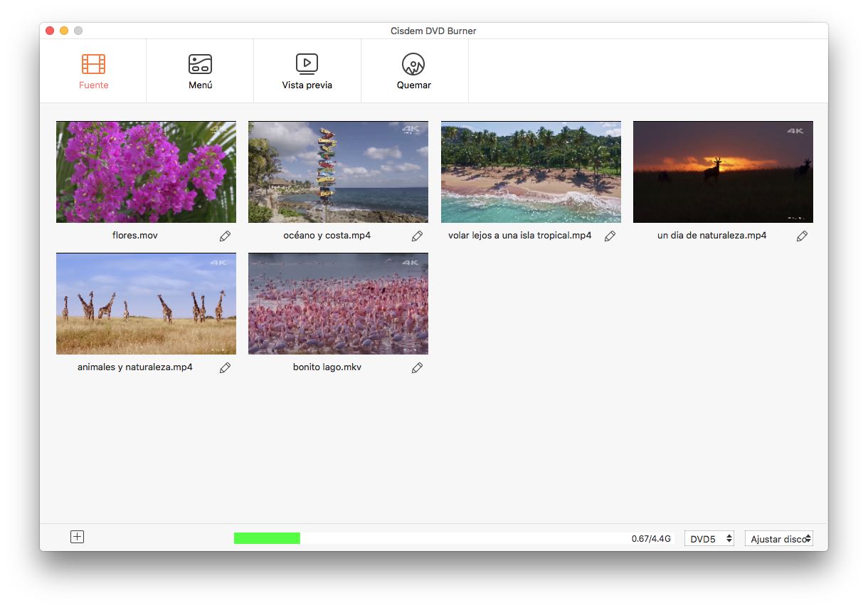Add new videos with the plus icon
Viewport: 868px width, 608px height.
[76, 537]
